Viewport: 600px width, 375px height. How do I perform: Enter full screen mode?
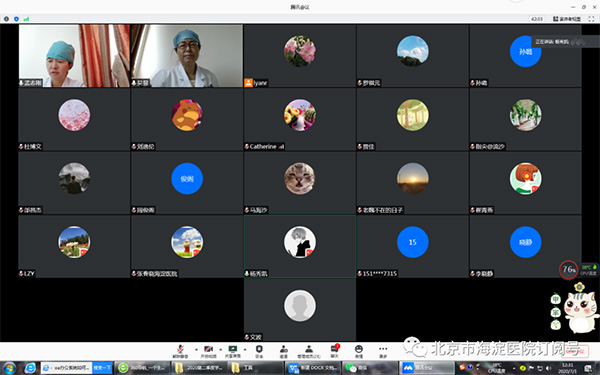(x=592, y=19)
